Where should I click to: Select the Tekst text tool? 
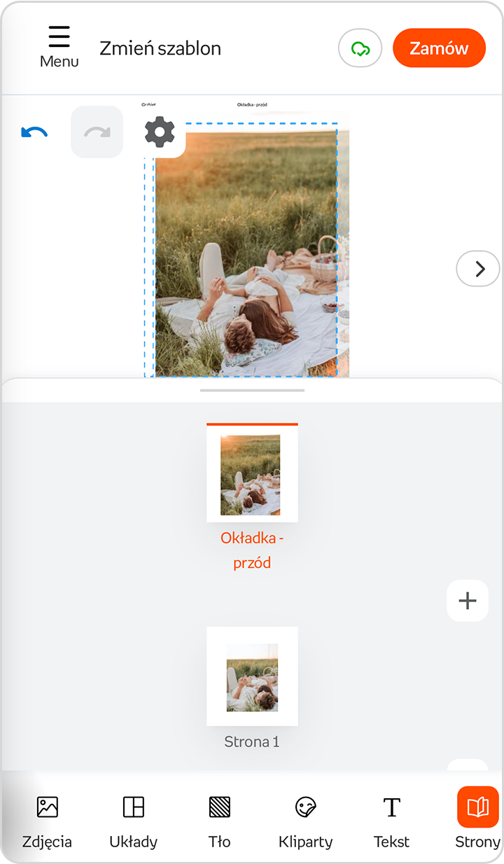click(x=391, y=818)
